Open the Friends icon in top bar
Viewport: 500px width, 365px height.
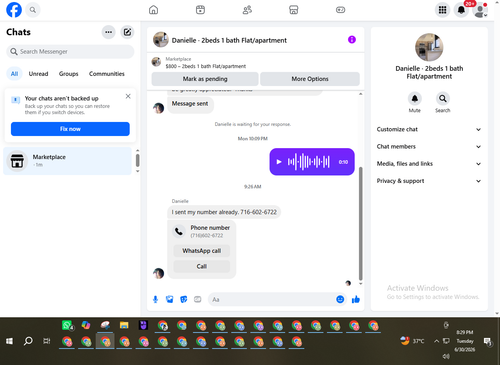click(x=247, y=10)
